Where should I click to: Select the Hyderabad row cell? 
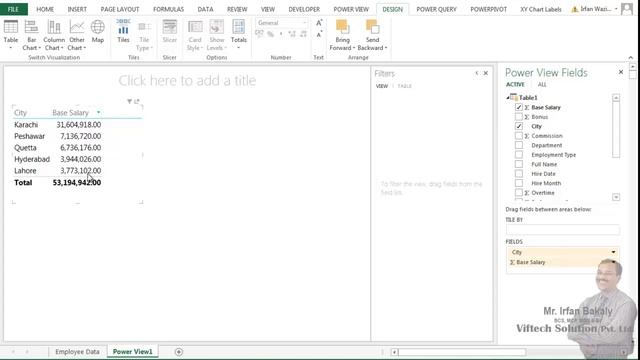click(32, 159)
